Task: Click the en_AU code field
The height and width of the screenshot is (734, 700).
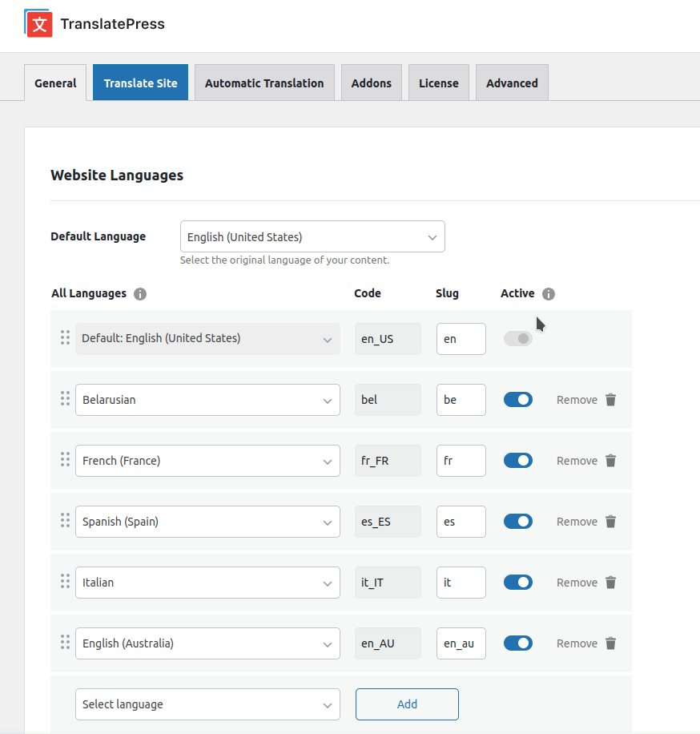Action: [388, 643]
